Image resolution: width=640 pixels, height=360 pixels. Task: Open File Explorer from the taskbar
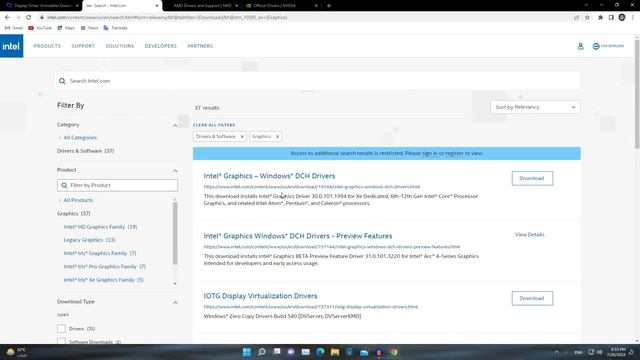click(335, 352)
